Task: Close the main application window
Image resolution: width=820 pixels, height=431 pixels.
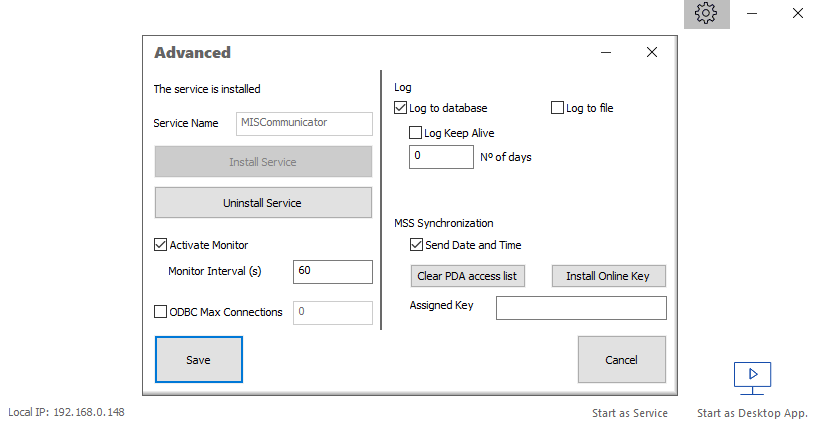Action: pyautogui.click(x=798, y=14)
